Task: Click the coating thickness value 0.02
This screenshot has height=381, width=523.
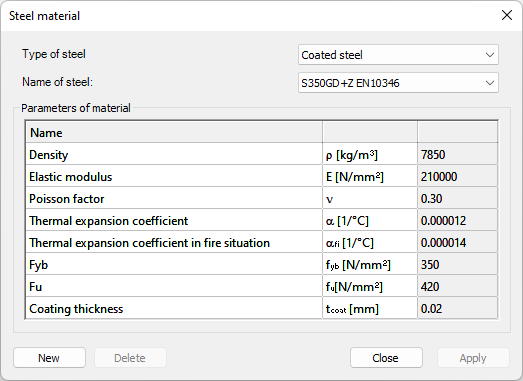Action: (x=457, y=309)
